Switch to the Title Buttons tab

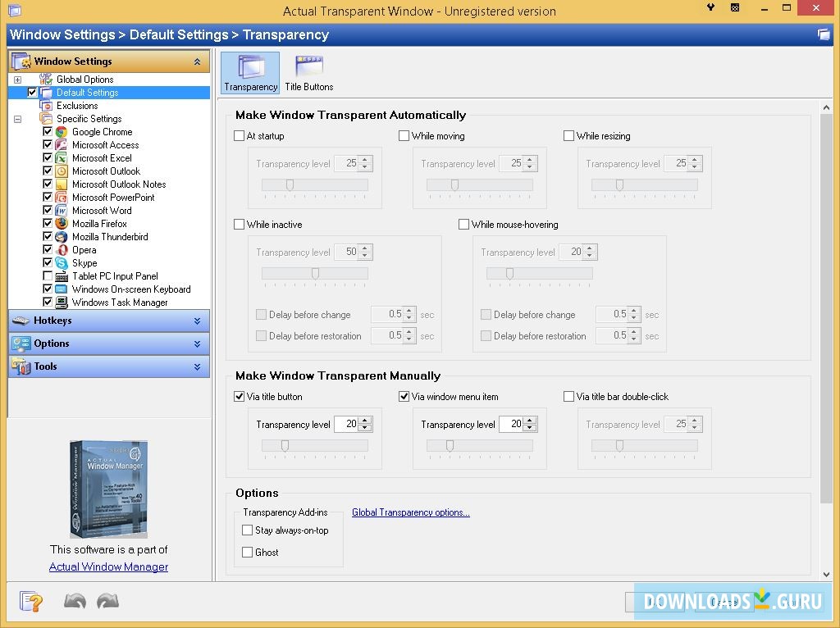(x=309, y=73)
